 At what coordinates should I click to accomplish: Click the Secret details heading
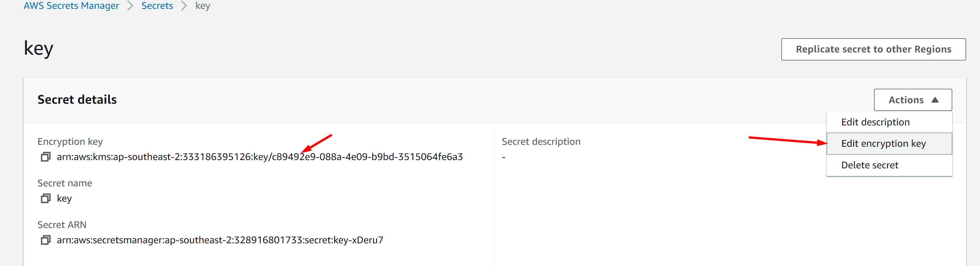77,99
